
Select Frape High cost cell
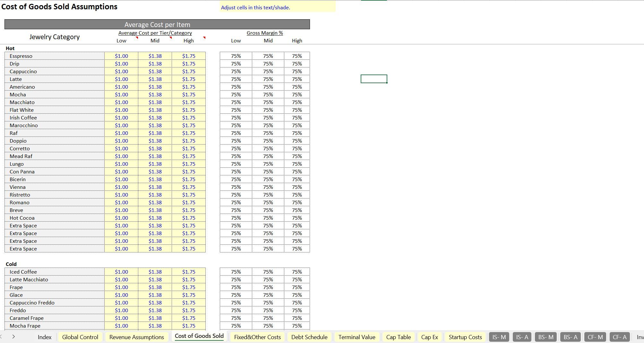click(189, 287)
